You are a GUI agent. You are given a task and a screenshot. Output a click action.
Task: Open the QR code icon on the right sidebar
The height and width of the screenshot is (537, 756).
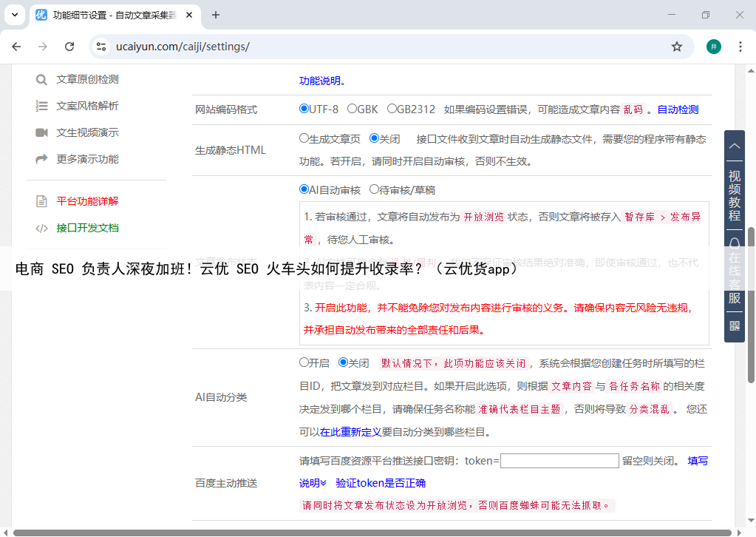[734, 325]
